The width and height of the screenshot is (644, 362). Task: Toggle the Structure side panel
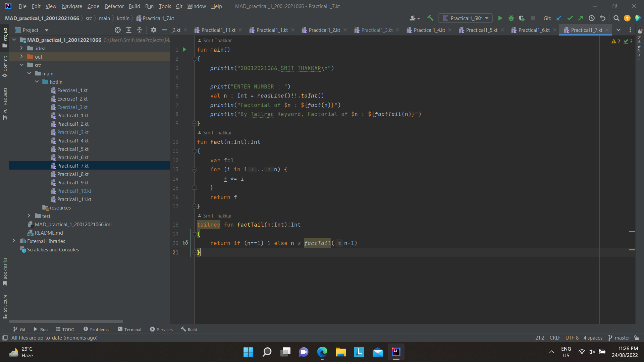pyautogui.click(x=5, y=306)
